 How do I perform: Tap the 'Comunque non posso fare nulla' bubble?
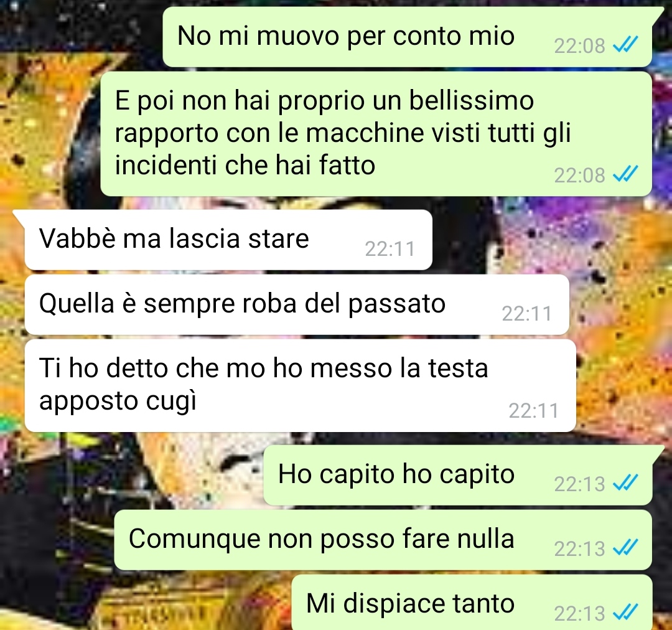click(x=383, y=540)
